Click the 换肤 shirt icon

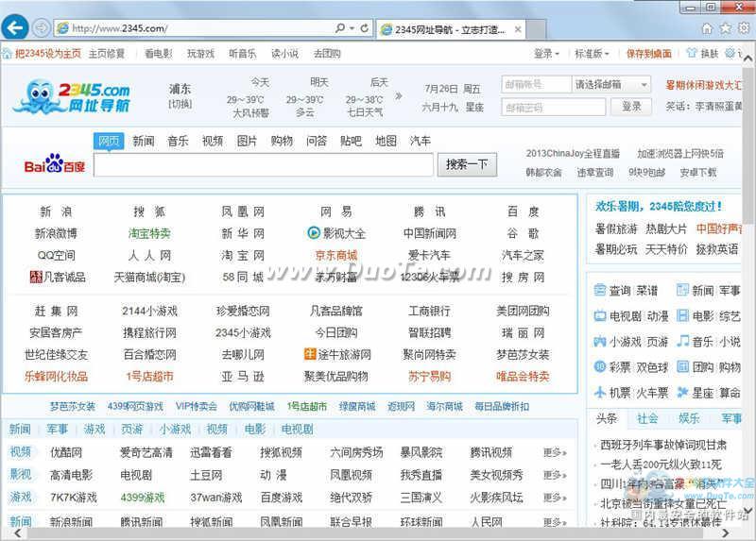692,53
